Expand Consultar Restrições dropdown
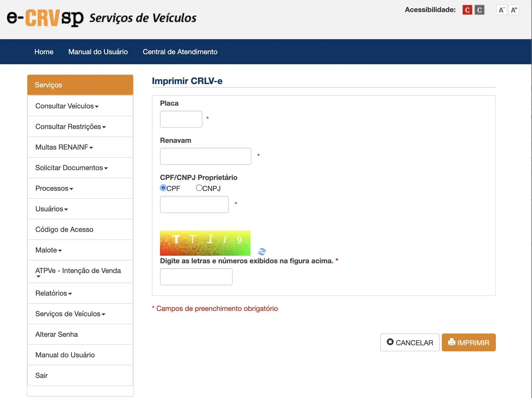532x398 pixels. point(70,127)
